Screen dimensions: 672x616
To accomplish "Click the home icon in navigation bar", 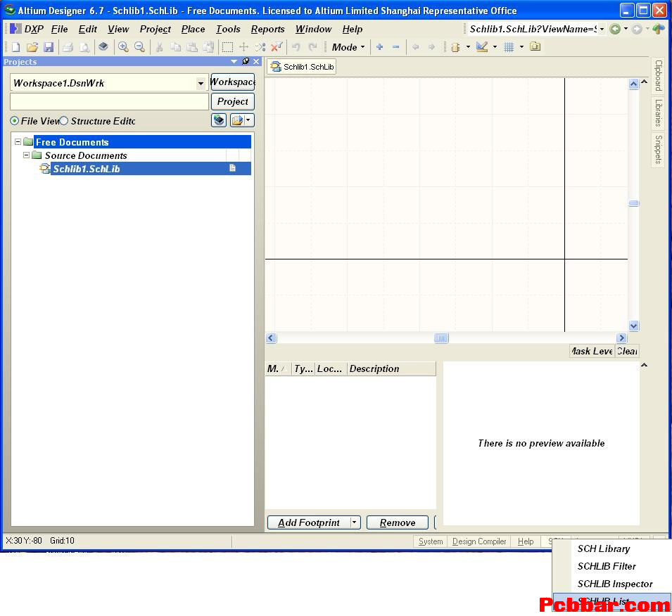I will (x=659, y=29).
